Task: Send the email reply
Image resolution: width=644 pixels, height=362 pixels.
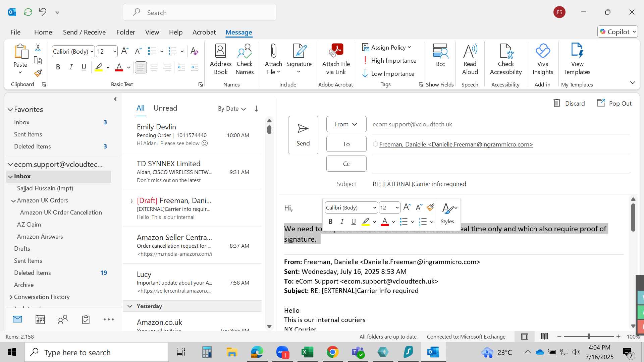Action: (303, 135)
